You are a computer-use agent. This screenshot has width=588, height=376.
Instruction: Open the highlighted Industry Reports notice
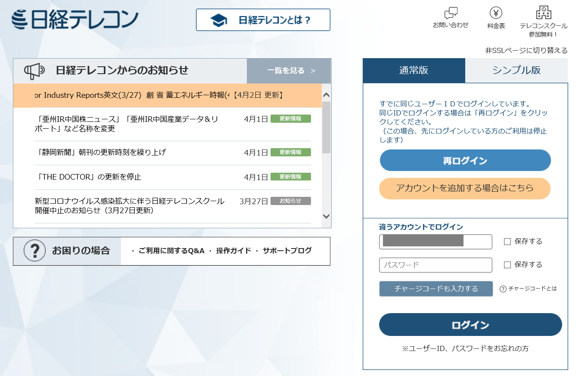tap(168, 95)
